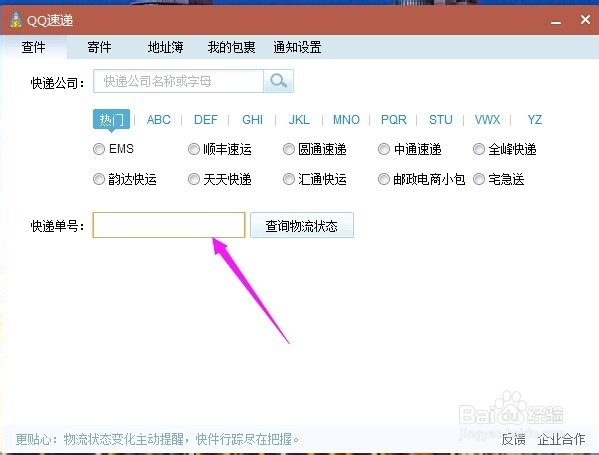Filter couriers by JKL
The height and width of the screenshot is (455, 599).
click(x=299, y=120)
